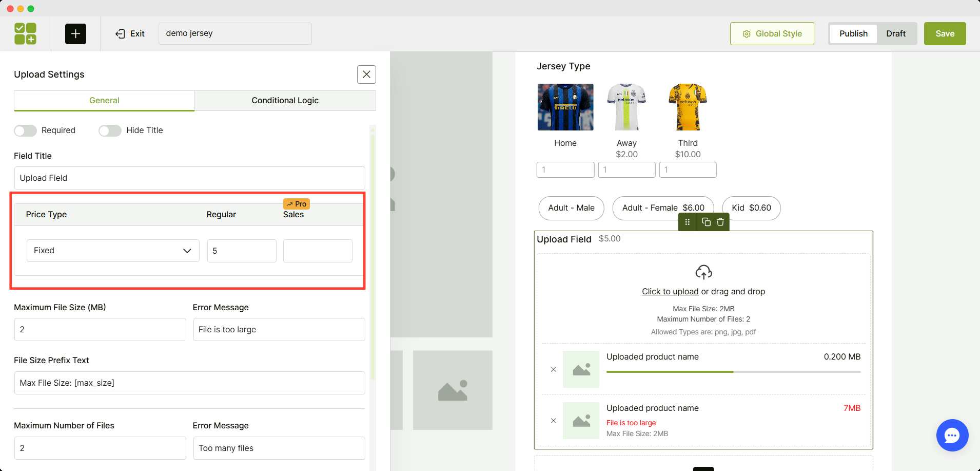Click the drag handle on Upload Field

(688, 222)
